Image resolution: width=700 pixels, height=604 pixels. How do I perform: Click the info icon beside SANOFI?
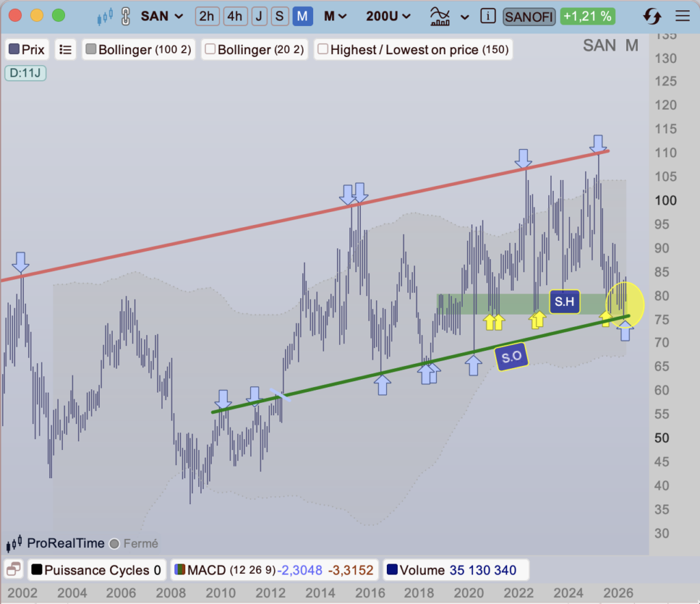(x=487, y=16)
